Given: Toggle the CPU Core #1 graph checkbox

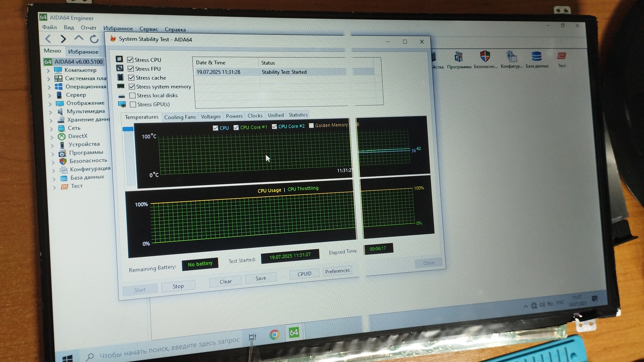Looking at the screenshot, I should click(236, 127).
